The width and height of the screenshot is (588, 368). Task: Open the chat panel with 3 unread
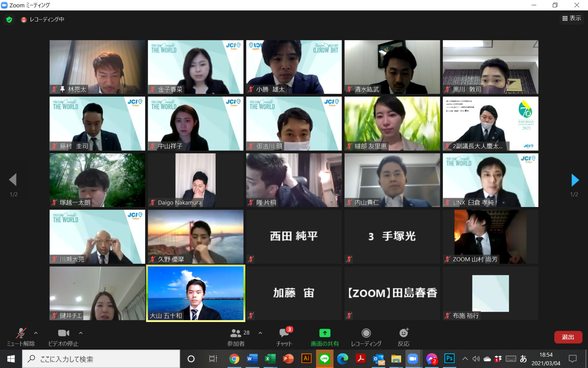(284, 333)
